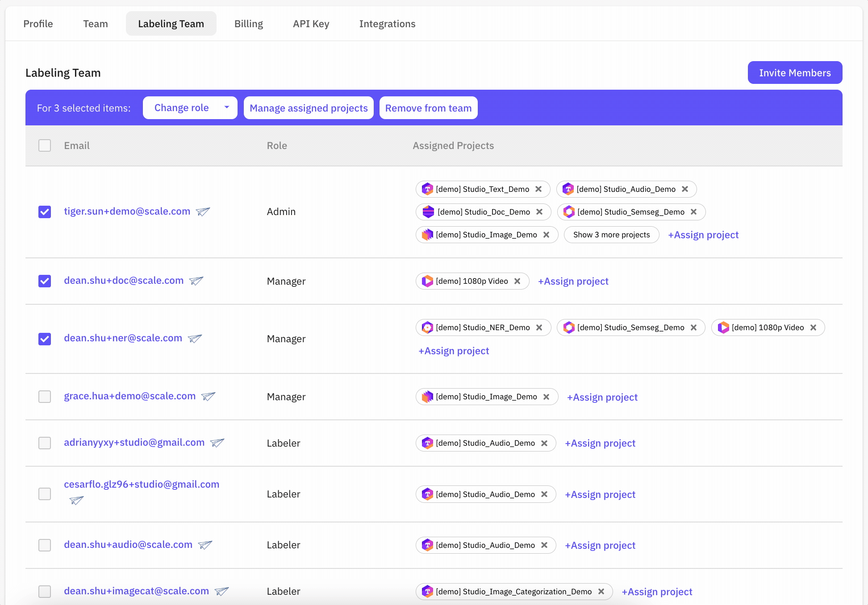Viewport: 868px width, 605px height.
Task: Remove the 1080p Video project from dean.shu+doc
Action: point(517,281)
